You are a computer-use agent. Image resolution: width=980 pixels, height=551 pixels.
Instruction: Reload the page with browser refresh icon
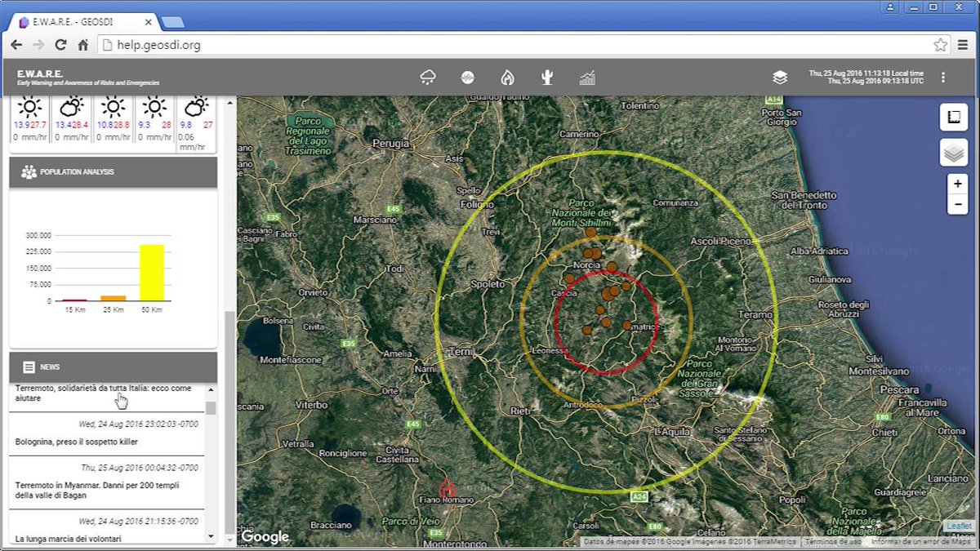(x=60, y=45)
